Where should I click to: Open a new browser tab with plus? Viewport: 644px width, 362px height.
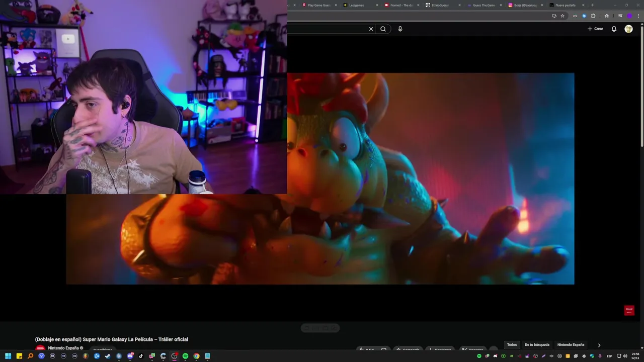pos(592,5)
